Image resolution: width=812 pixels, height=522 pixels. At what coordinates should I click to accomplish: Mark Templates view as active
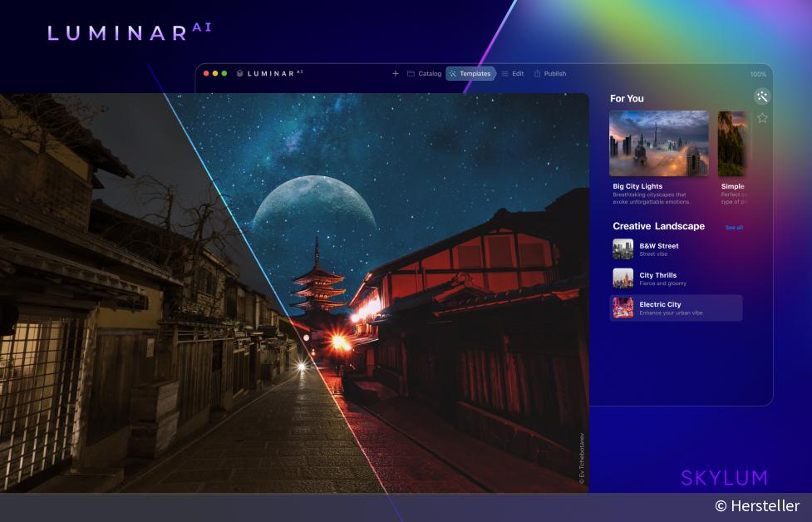(x=472, y=73)
